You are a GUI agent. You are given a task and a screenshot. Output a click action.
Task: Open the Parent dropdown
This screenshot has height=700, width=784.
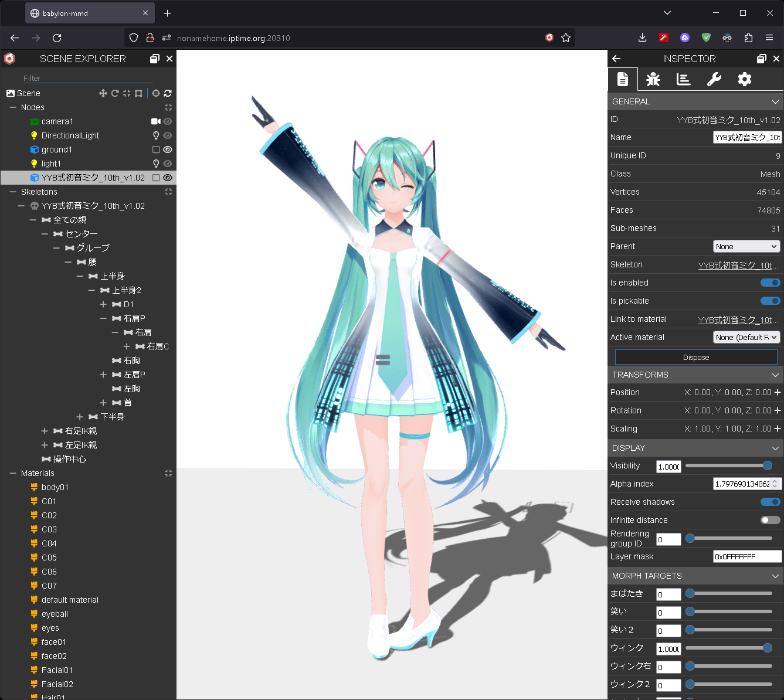coord(746,246)
